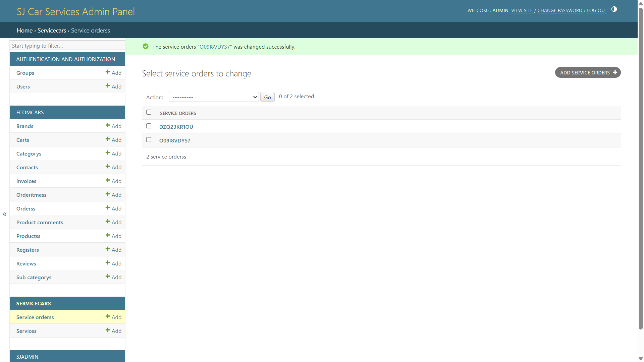This screenshot has width=644, height=362.
Task: Click the plus icon next to Groups
Action: point(108,72)
